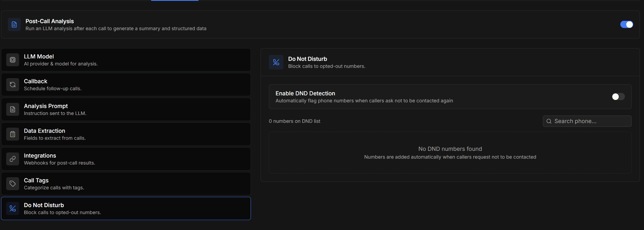
Task: Click the LLM Model chip icon
Action: pos(12,60)
